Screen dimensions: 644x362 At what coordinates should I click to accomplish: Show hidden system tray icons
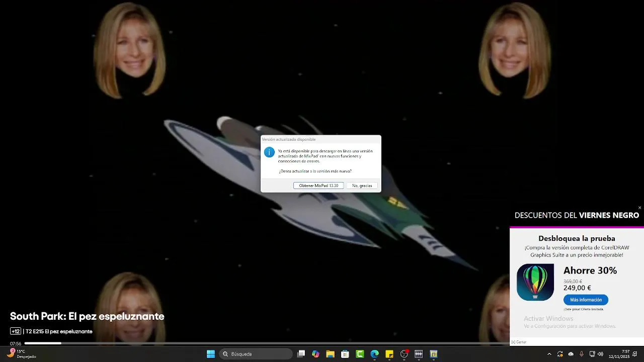tap(549, 354)
